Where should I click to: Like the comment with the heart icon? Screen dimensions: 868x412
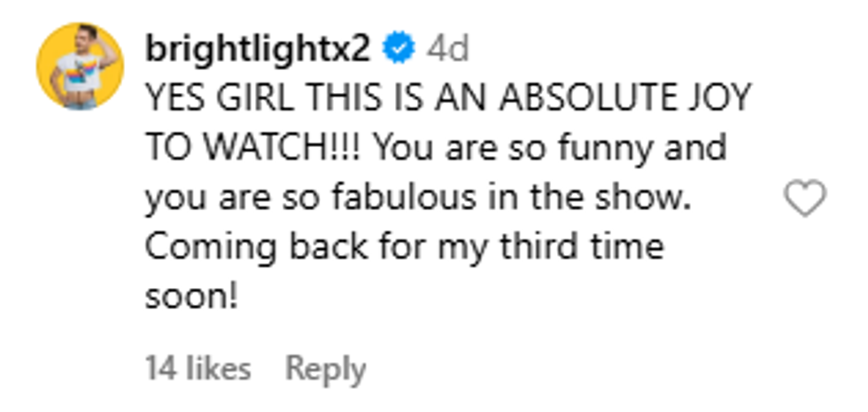[806, 198]
